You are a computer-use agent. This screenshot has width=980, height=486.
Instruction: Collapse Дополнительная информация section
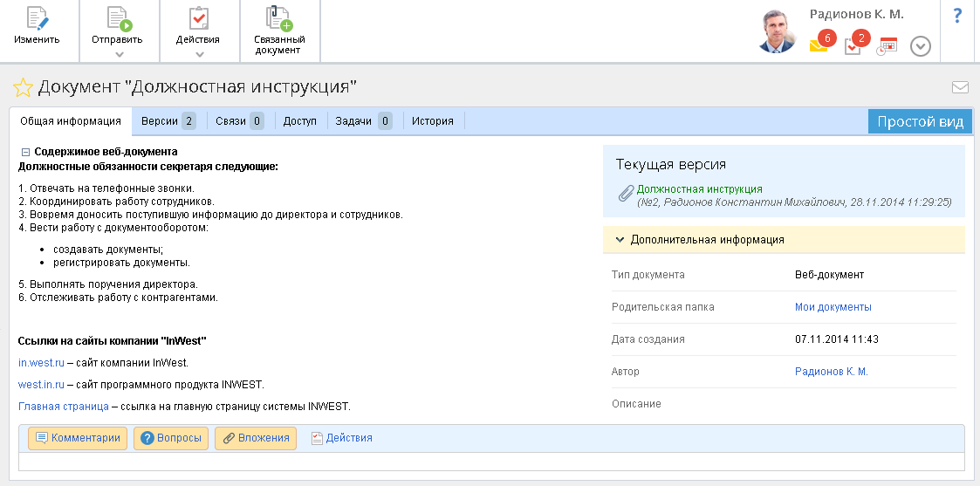[620, 239]
